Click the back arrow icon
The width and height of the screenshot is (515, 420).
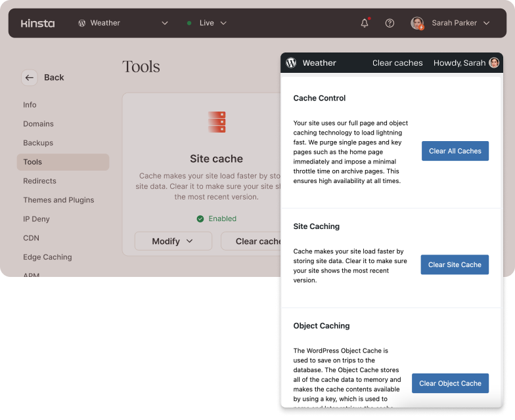click(x=29, y=77)
